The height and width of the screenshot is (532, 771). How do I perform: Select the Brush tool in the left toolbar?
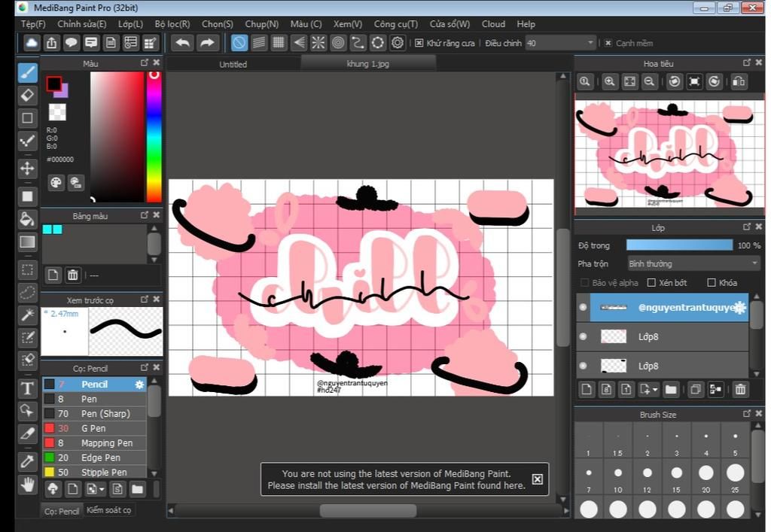coord(28,73)
